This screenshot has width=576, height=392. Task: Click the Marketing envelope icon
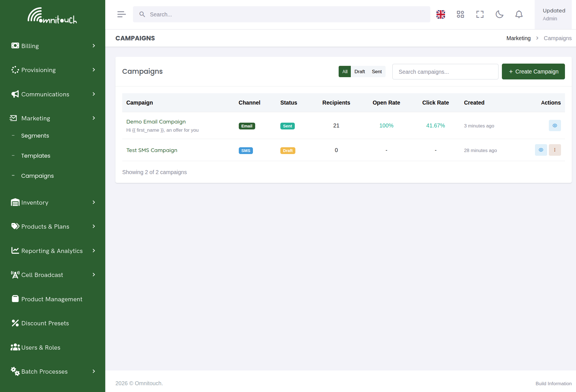click(x=13, y=118)
